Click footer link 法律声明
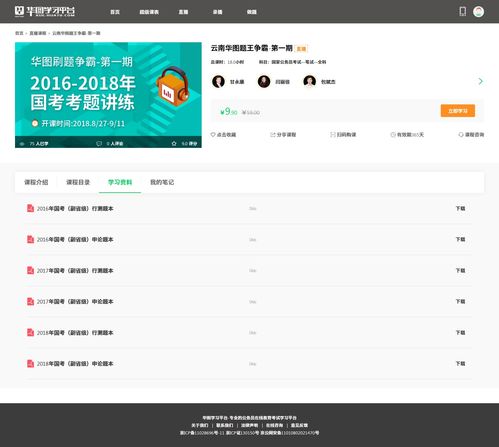 coord(249,425)
